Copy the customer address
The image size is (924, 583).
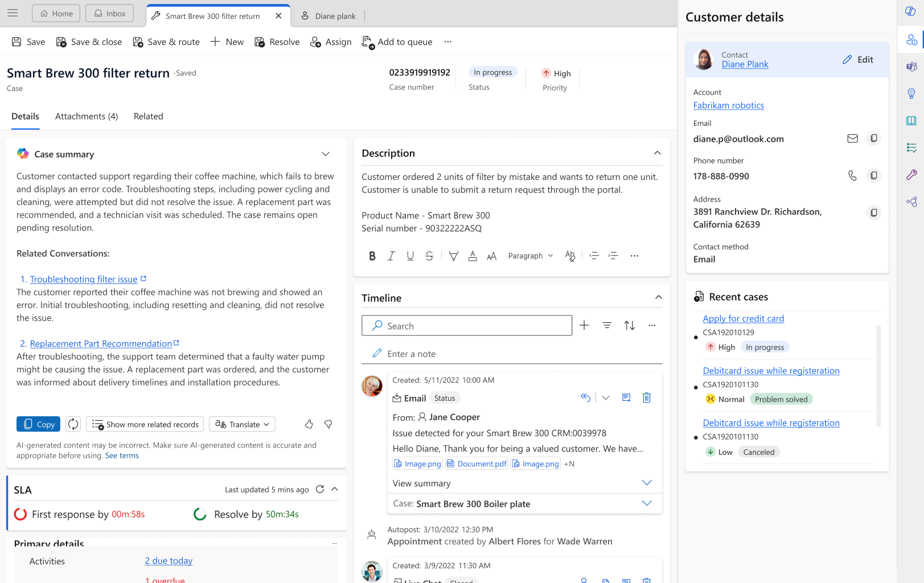point(873,213)
